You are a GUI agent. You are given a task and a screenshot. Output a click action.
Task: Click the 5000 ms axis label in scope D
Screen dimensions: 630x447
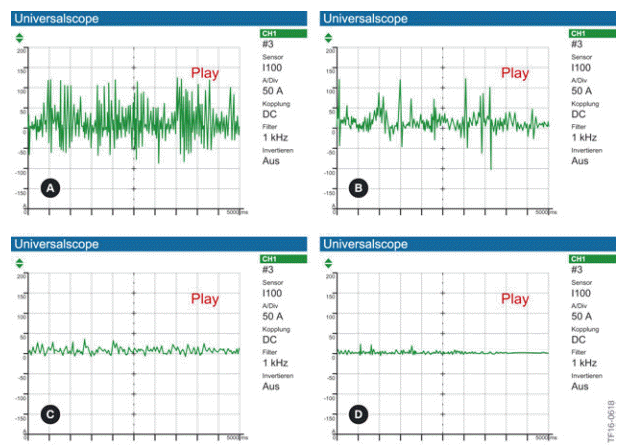pyautogui.click(x=546, y=437)
